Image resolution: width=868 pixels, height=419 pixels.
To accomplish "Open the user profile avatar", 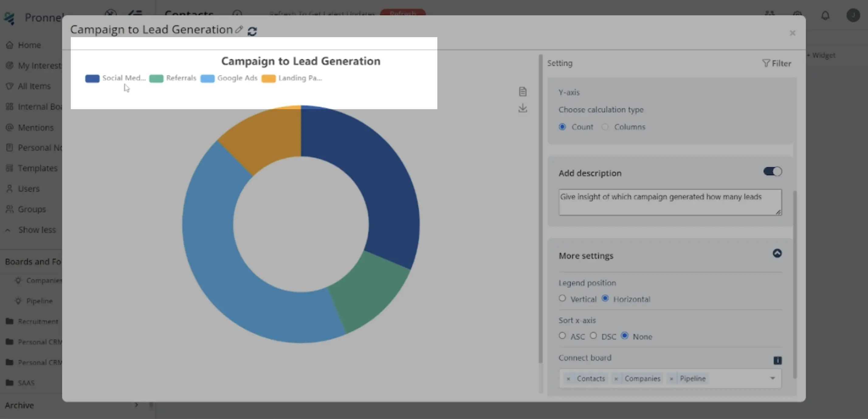I will coord(853,16).
